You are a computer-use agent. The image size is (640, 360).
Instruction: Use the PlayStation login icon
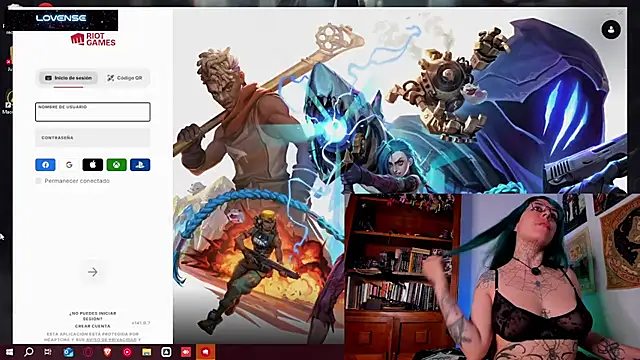point(140,165)
